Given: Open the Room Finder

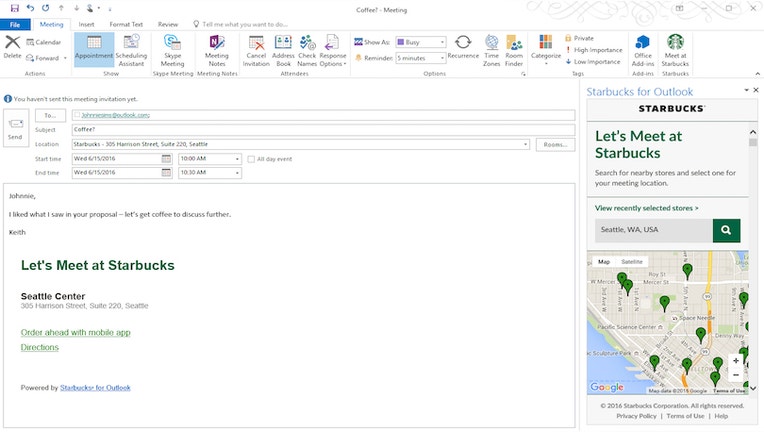Looking at the screenshot, I should [514, 50].
